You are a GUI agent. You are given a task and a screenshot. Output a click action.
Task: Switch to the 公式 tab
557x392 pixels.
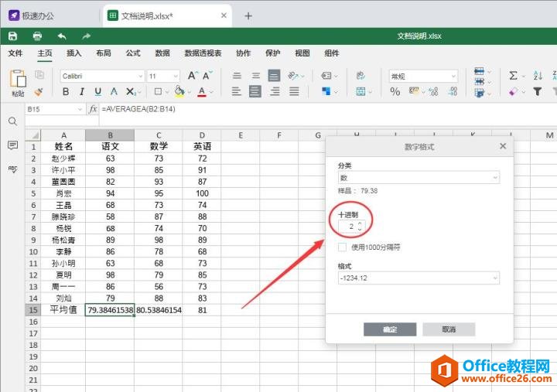pyautogui.click(x=133, y=53)
